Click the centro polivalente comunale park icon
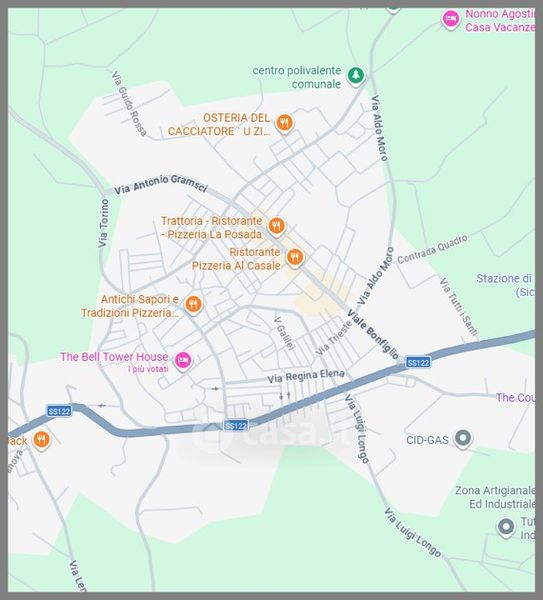The height and width of the screenshot is (600, 543). pos(356,75)
